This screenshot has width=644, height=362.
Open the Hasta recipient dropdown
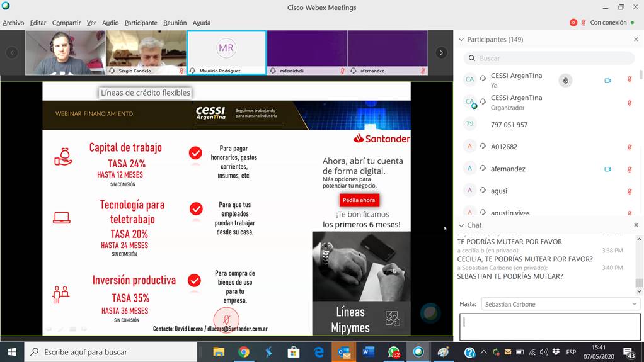pos(561,304)
